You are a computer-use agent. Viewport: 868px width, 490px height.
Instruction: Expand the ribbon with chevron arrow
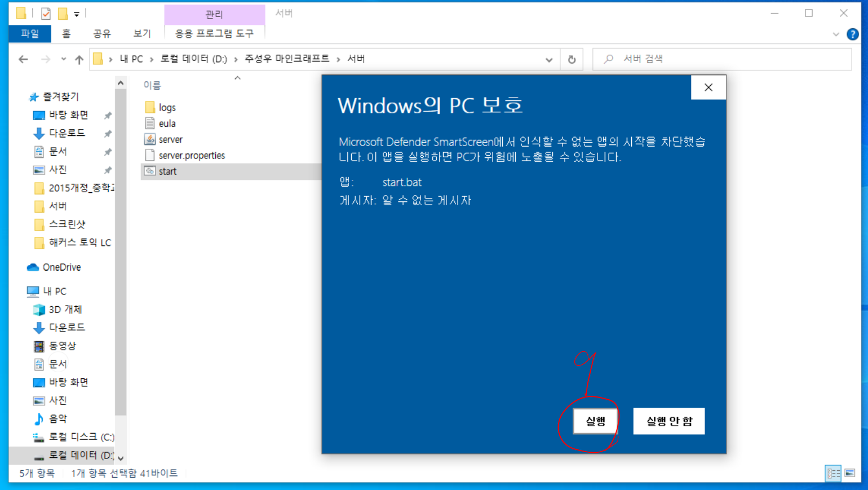(836, 34)
